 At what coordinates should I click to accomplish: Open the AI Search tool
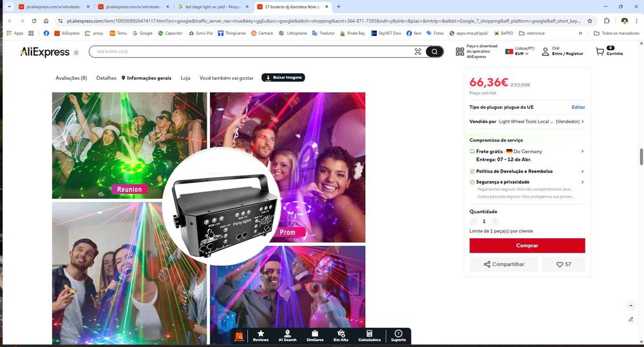(x=287, y=335)
